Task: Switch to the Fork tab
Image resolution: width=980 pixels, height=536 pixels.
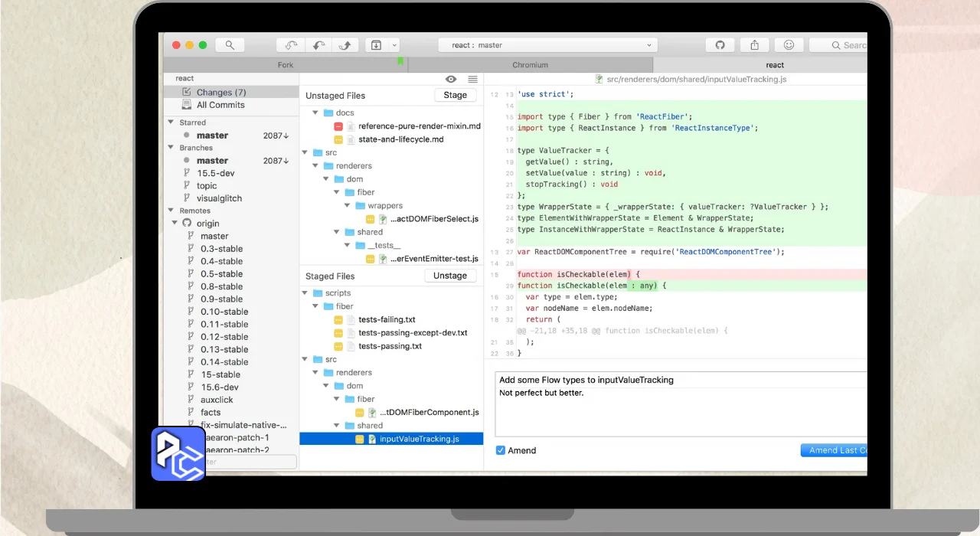Action: pos(285,65)
